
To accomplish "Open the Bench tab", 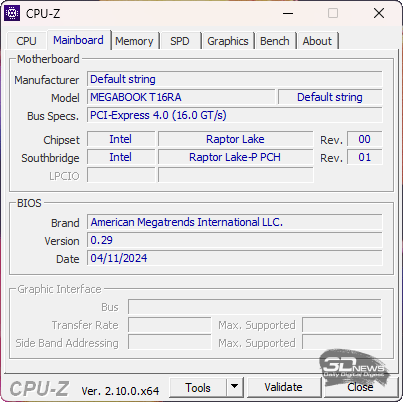I will point(275,41).
